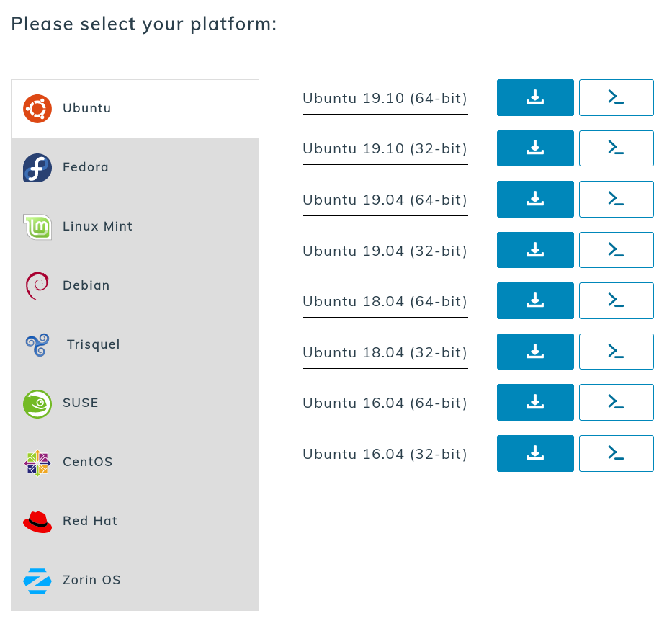Click the 'Ubuntu 19.10 (64-bit)' label

[x=385, y=99]
